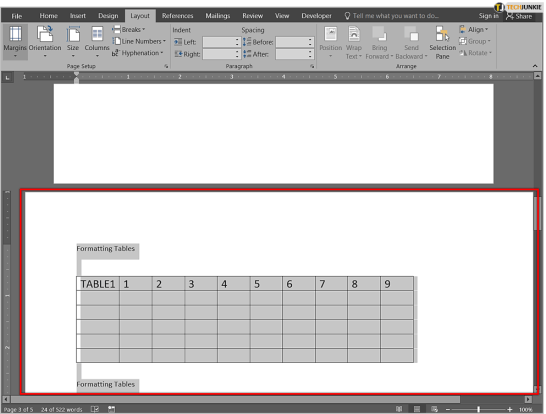Image resolution: width=546 pixels, height=414 pixels.
Task: Click the Share button
Action: (519, 16)
